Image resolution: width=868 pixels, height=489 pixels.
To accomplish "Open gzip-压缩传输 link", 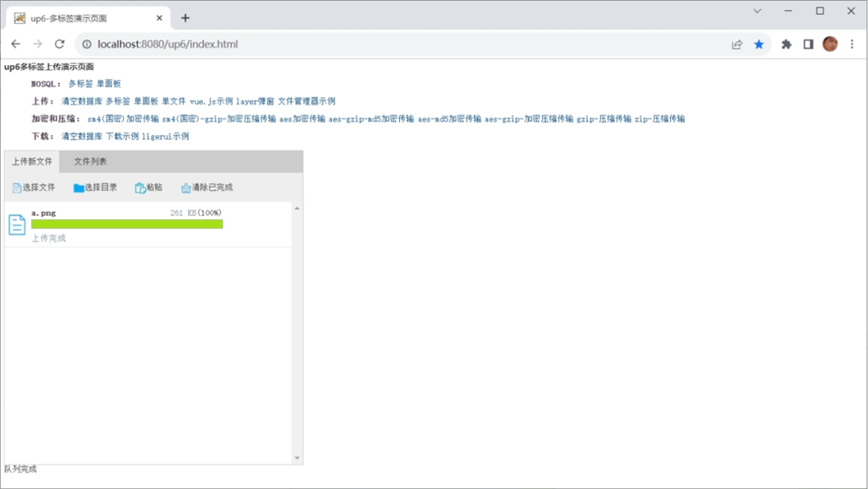I will [x=603, y=118].
